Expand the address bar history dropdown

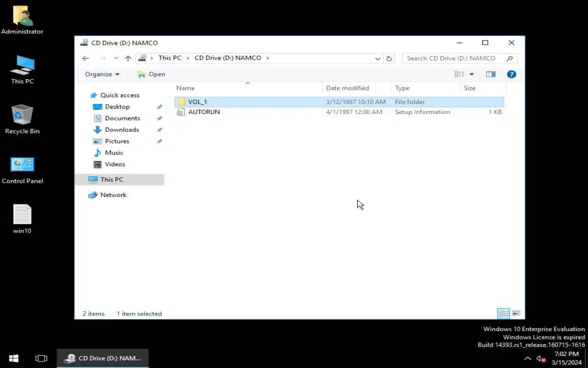378,58
